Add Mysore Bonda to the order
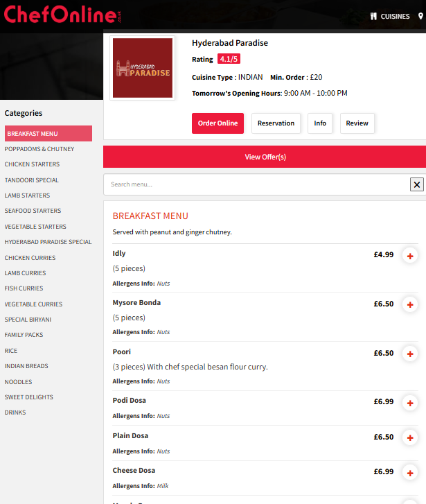Screen dimensions: 426x504 point(410,305)
